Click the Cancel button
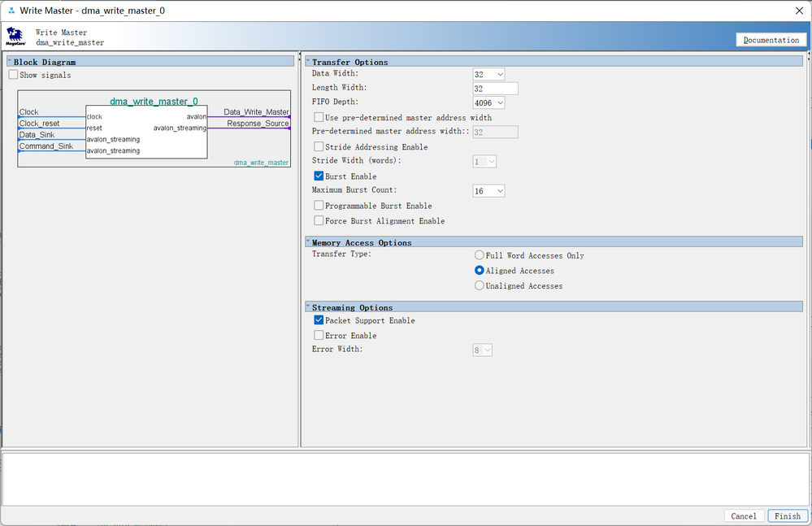The image size is (812, 526). (x=743, y=516)
